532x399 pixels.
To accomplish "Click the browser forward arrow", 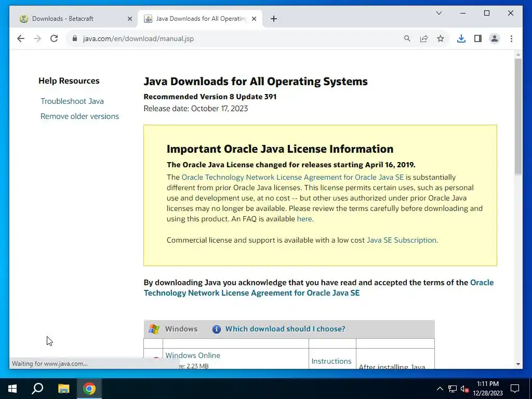I will point(37,38).
